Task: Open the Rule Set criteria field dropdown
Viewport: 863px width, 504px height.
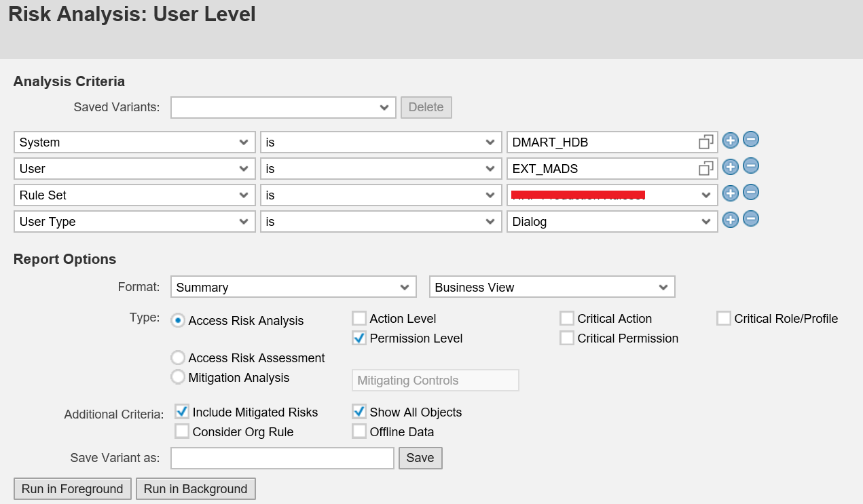Action: tap(134, 195)
